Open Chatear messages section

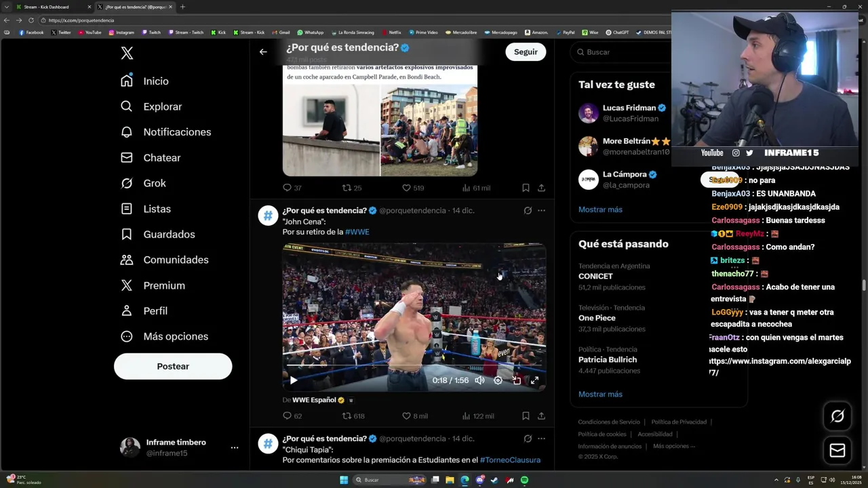coord(151,157)
